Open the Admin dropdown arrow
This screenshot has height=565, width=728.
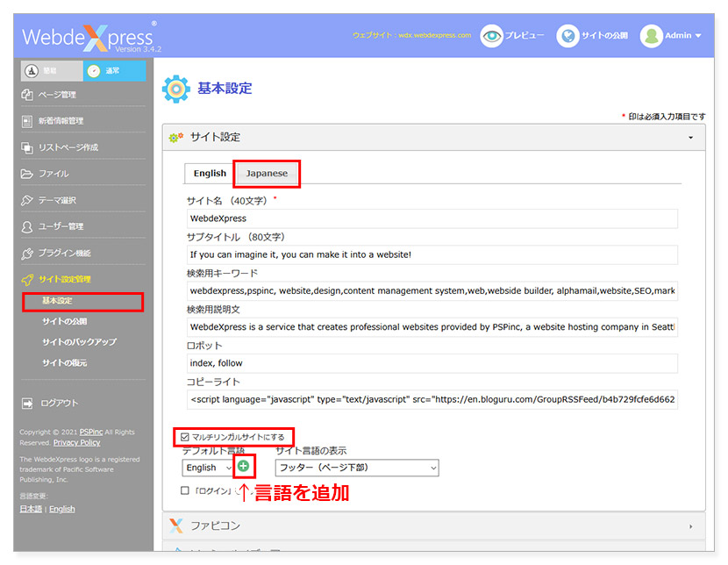(698, 36)
